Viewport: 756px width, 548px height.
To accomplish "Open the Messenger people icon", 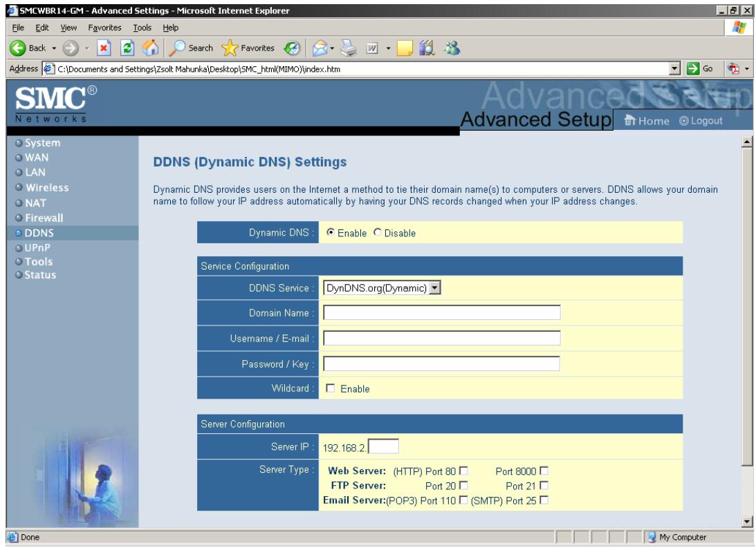I will tap(452, 48).
